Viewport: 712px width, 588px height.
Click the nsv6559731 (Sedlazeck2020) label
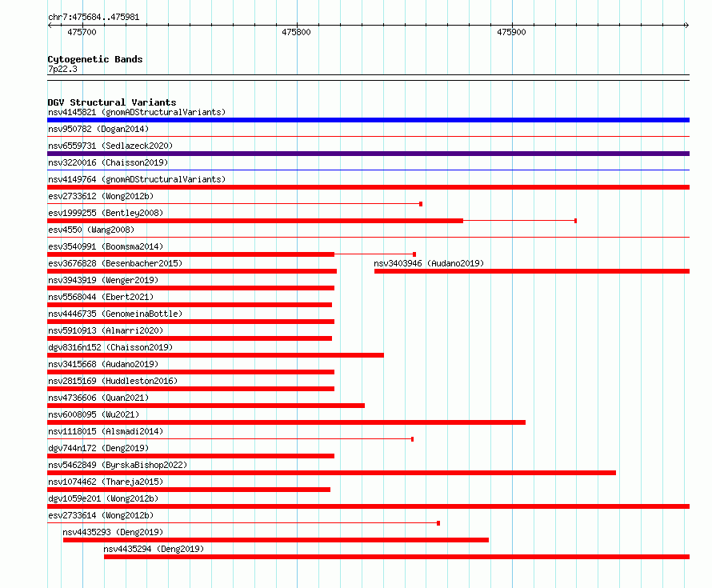tap(110, 146)
